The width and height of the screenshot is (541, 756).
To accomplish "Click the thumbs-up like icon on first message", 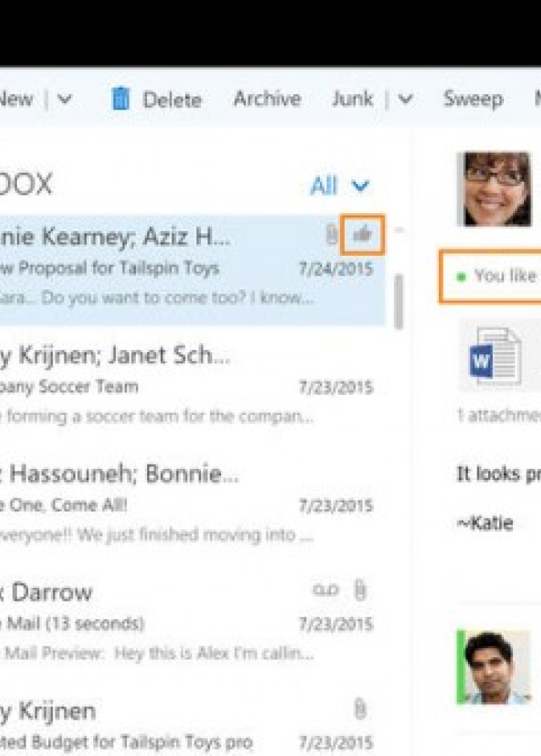I will 363,235.
